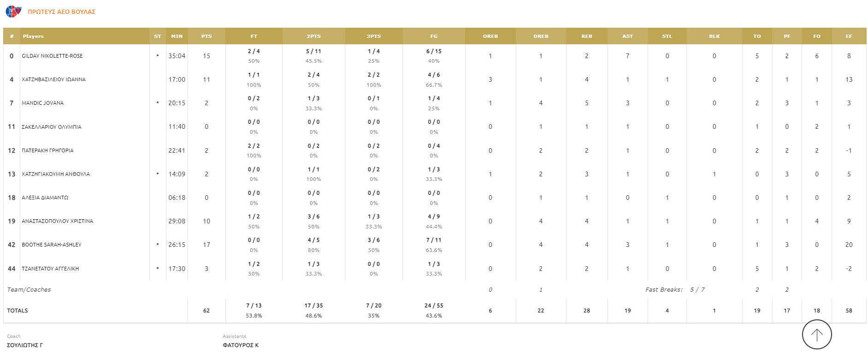Click coach name ΣΟΥΛΙΩΤΗΣ Γ
The image size is (868, 354).
pyautogui.click(x=25, y=345)
